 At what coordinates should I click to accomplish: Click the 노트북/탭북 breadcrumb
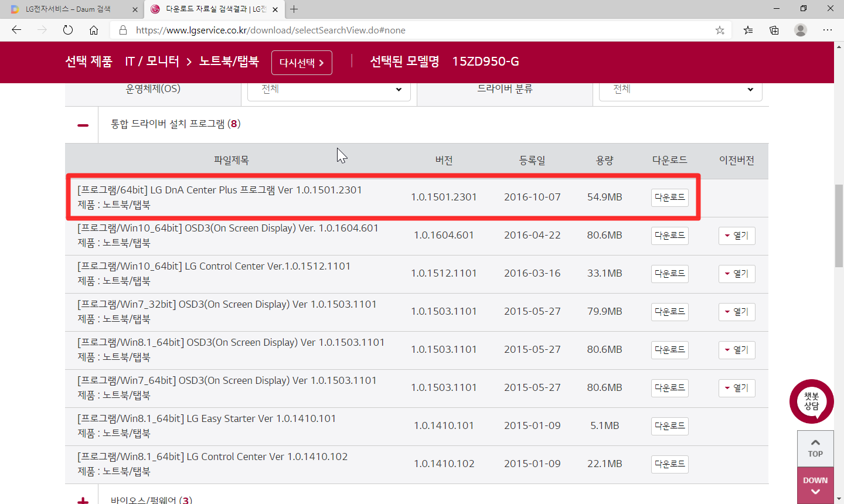click(x=229, y=62)
